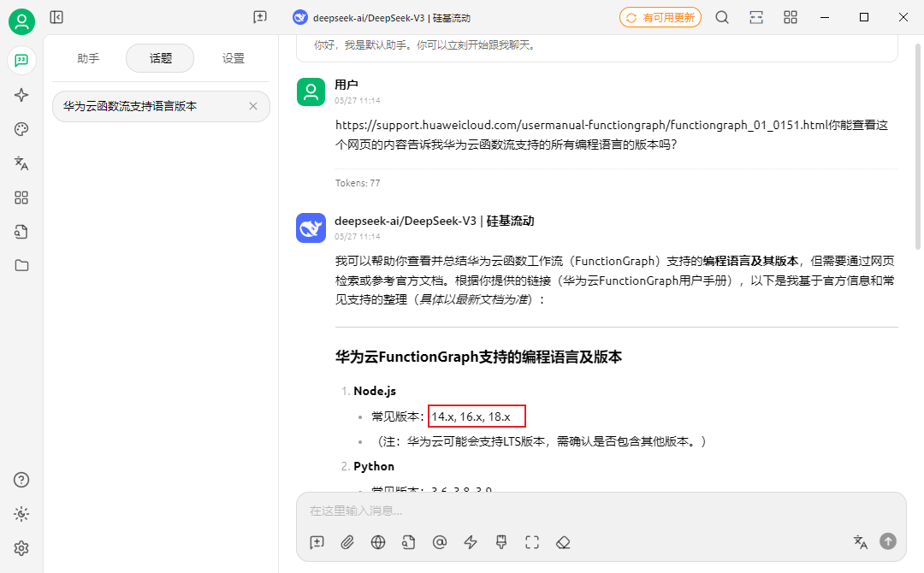
Task: Open the search magnifier icon
Action: (x=722, y=18)
